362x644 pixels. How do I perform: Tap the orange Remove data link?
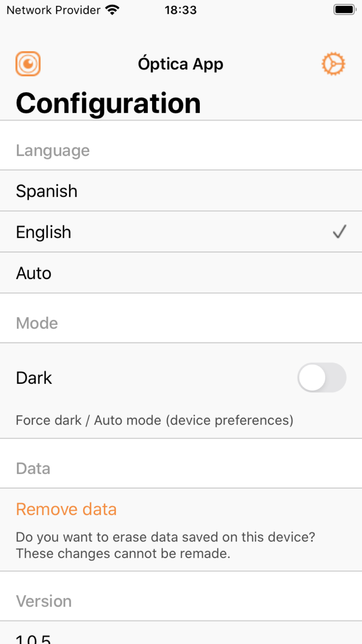pos(66,509)
